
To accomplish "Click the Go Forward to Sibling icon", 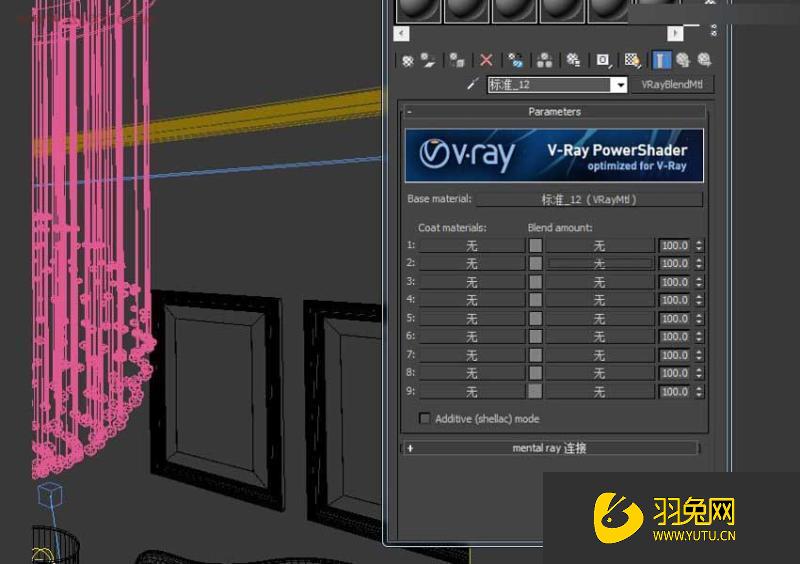I will point(704,61).
